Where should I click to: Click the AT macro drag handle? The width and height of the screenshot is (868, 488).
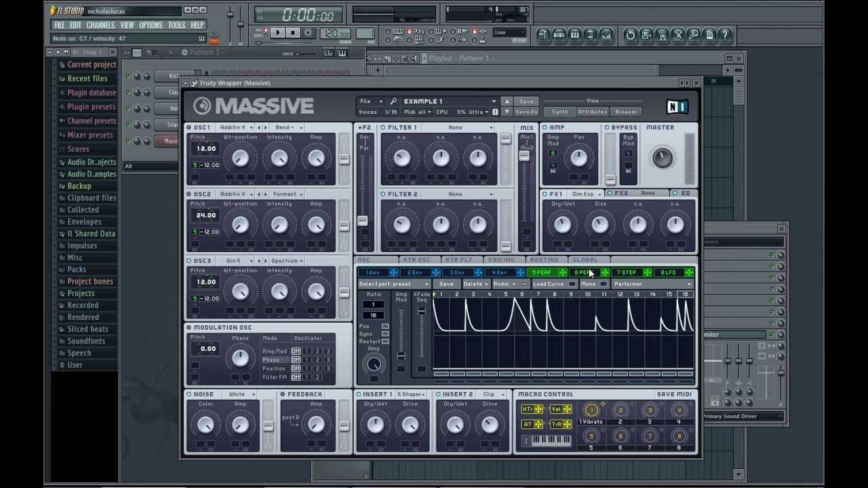[x=538, y=424]
